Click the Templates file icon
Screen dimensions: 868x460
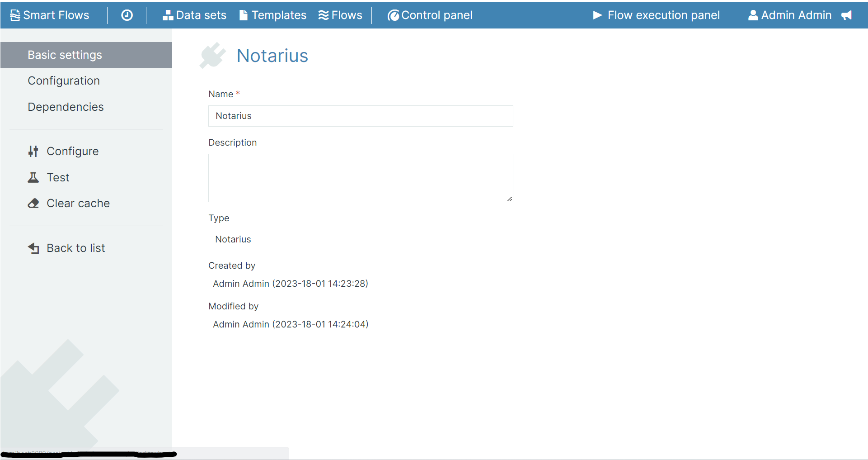244,15
